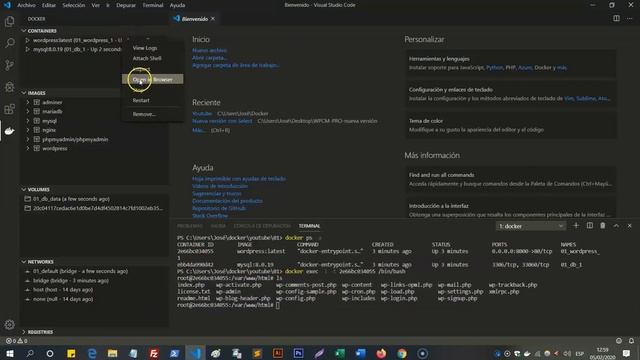Click Agregar carpeta de área de trabajo link
640x360 pixels.
pyautogui.click(x=236, y=65)
